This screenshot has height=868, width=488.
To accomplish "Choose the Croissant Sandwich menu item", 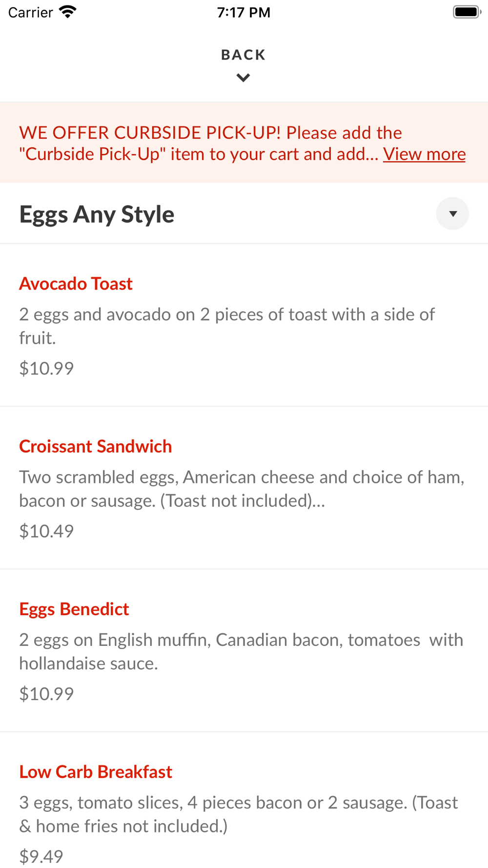I will click(x=95, y=446).
